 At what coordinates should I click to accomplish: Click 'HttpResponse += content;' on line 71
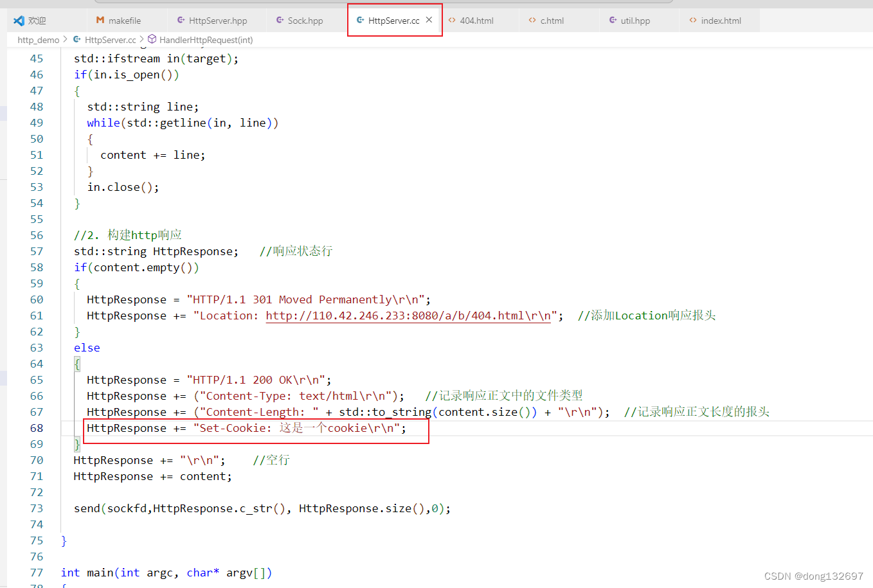pos(153,476)
